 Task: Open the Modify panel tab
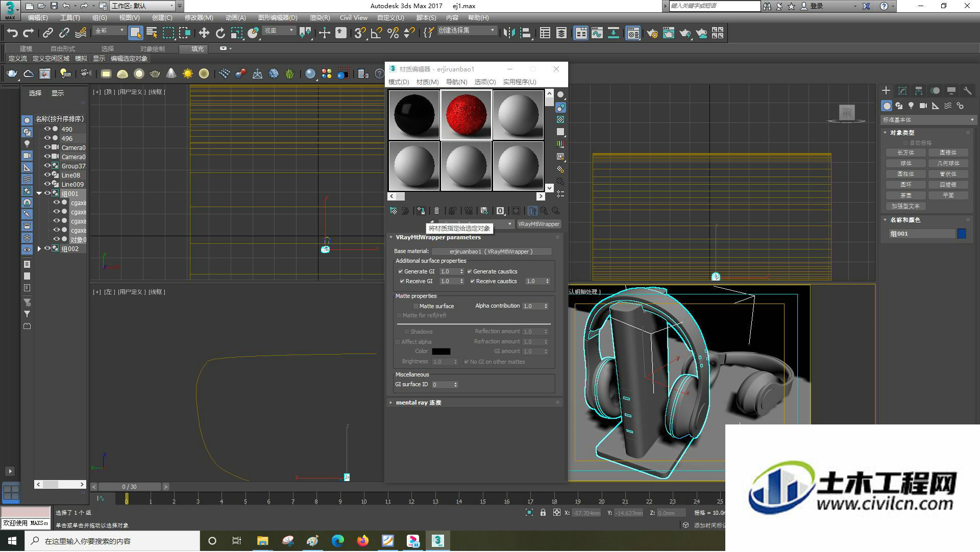[902, 91]
